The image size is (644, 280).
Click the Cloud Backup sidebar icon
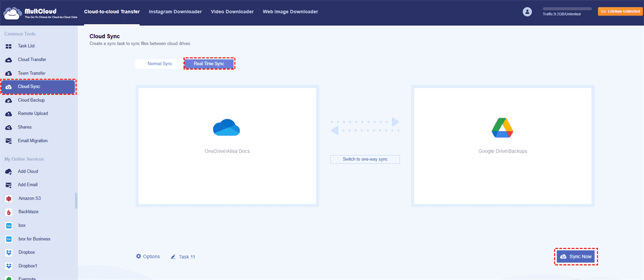pos(9,100)
